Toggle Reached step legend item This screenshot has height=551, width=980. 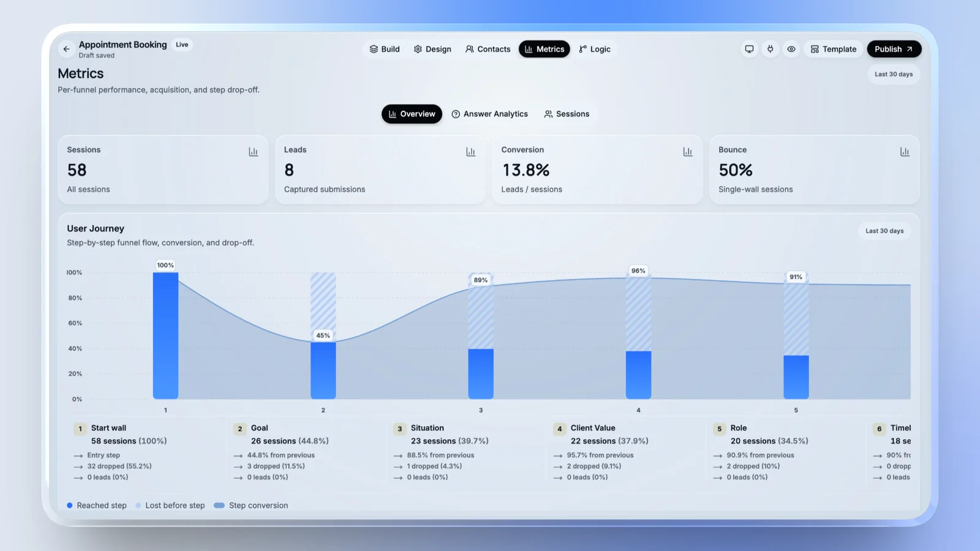pyautogui.click(x=97, y=505)
